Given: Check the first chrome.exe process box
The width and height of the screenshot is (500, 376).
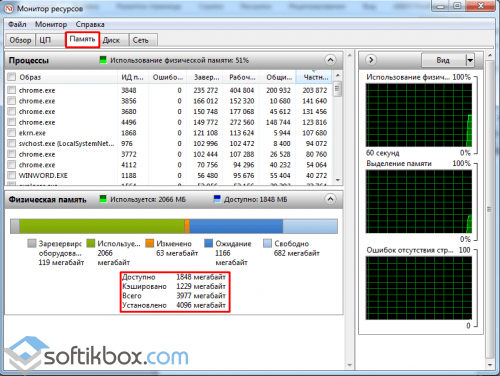Looking at the screenshot, I should click(x=12, y=90).
